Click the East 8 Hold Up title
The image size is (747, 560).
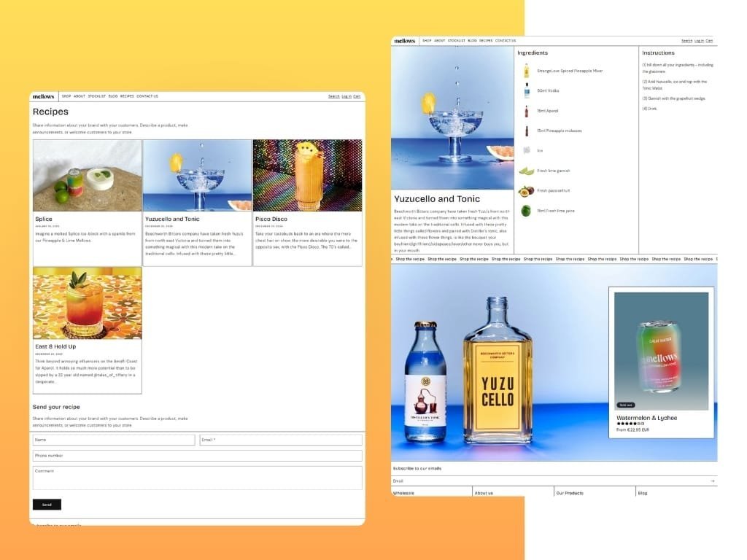[x=55, y=346]
